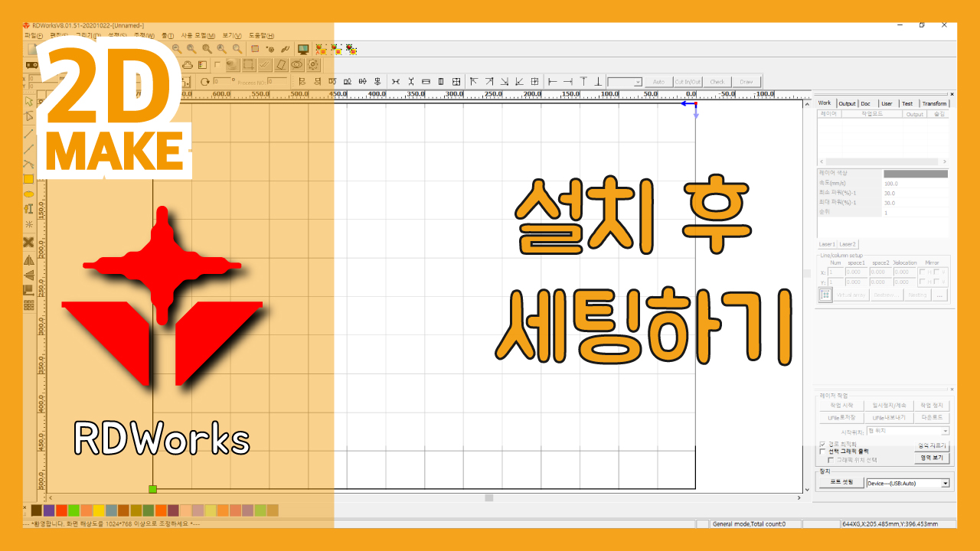
Task: Click the 작업 시작 button
Action: coord(841,406)
